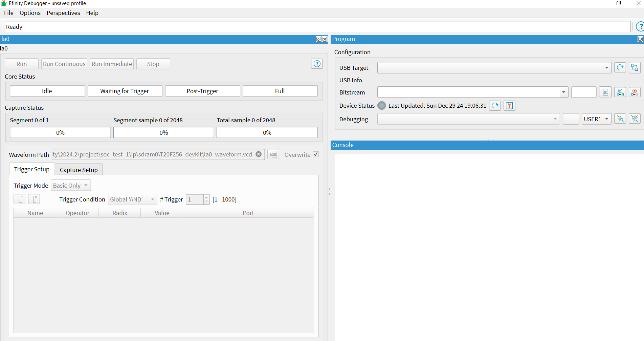The height and width of the screenshot is (341, 644).
Task: Click the Efinity Debugger app icon
Action: (4, 3)
